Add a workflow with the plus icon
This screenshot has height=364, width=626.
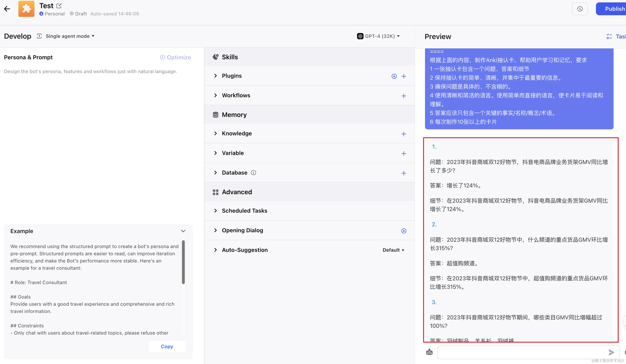[x=404, y=96]
